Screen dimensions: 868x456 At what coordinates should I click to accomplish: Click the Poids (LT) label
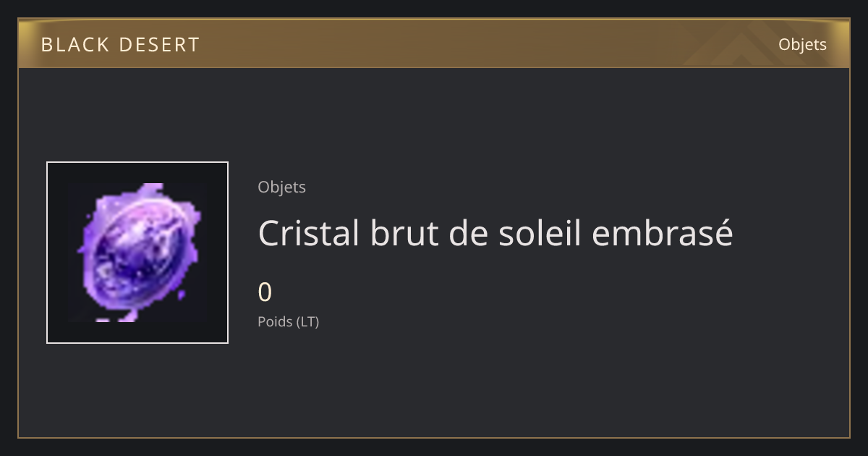point(288,321)
